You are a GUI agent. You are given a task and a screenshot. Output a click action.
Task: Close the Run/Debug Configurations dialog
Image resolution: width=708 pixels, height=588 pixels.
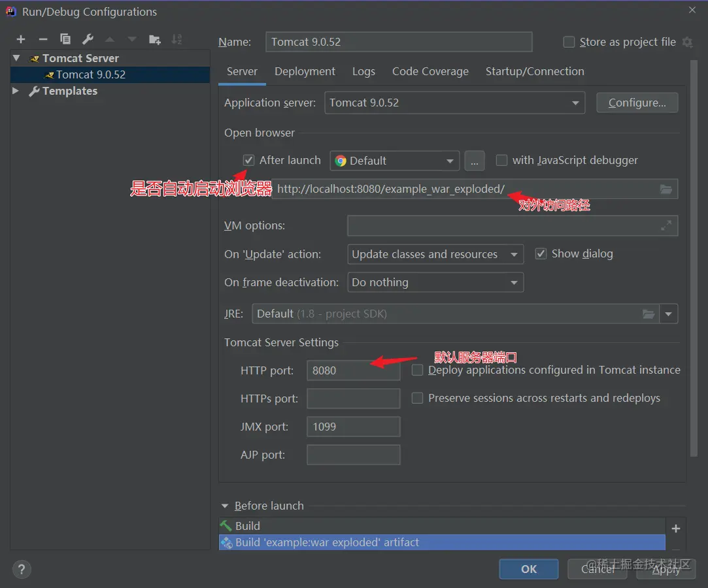point(692,10)
